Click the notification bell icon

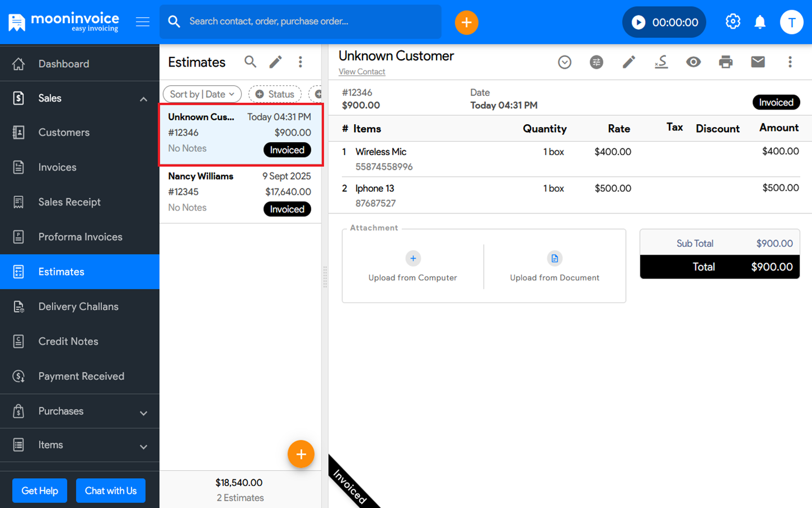pos(760,22)
